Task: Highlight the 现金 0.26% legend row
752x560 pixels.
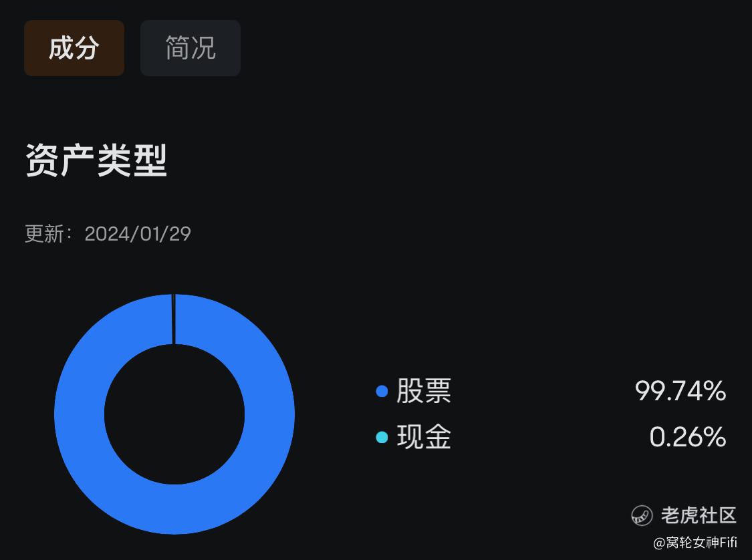Action: [x=551, y=437]
